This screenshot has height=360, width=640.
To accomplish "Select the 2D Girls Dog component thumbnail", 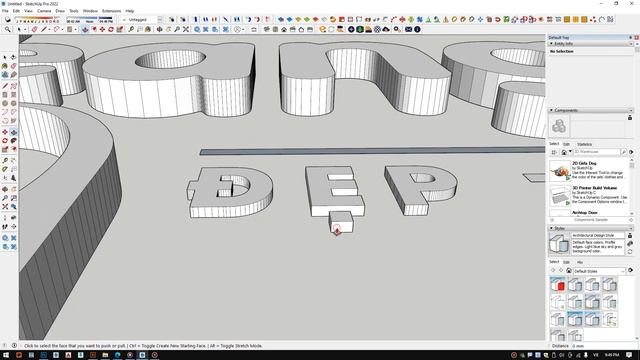I will [560, 170].
